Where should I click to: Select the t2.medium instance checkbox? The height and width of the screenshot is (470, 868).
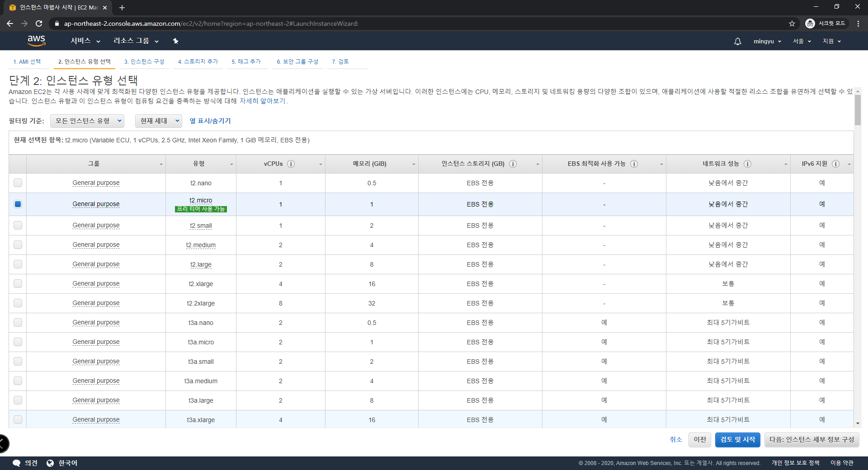tap(18, 244)
